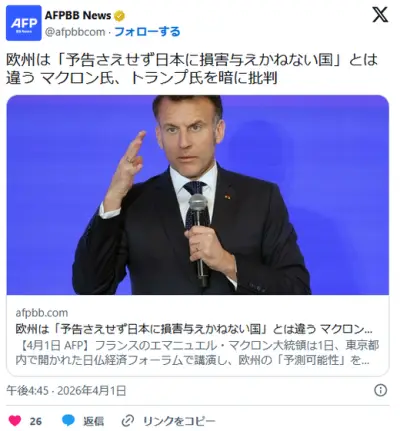
Task: Open the link card article title
Action: point(194,329)
